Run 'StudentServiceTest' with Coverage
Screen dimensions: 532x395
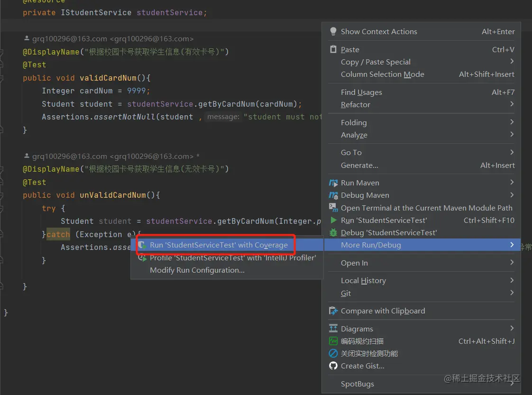(227, 245)
